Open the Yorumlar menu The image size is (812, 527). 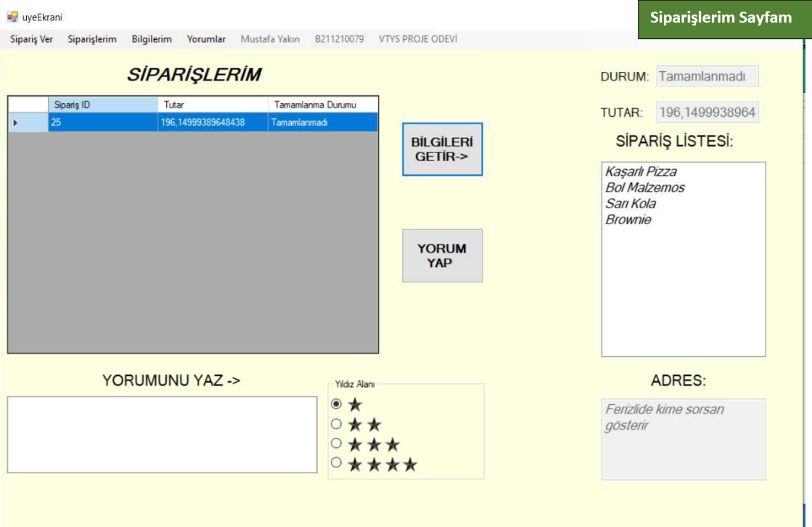[x=206, y=39]
